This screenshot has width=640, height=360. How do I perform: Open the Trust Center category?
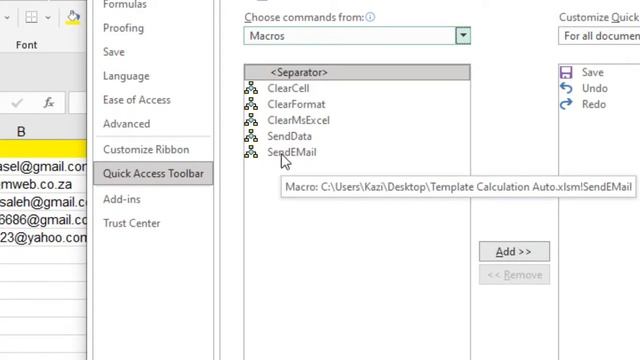[x=131, y=223]
